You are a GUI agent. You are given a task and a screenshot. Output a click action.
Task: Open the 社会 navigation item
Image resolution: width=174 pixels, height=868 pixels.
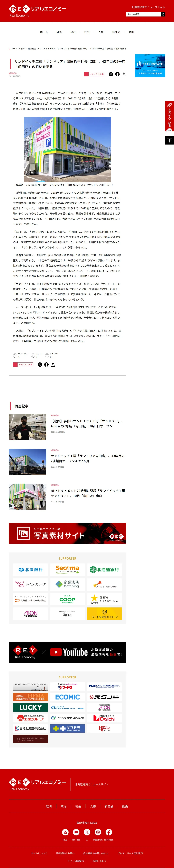pos(87,32)
